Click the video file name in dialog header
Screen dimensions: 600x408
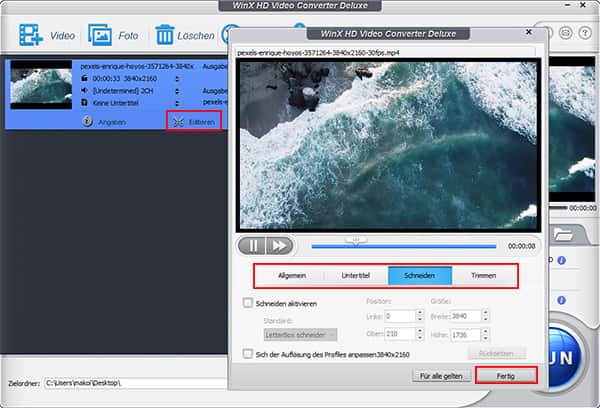tap(318, 53)
